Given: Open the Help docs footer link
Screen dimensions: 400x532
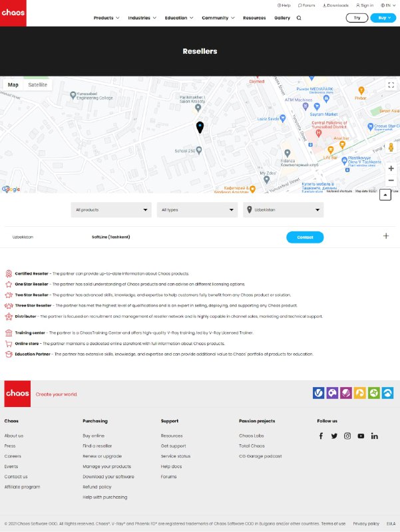Looking at the screenshot, I should pos(171,467).
